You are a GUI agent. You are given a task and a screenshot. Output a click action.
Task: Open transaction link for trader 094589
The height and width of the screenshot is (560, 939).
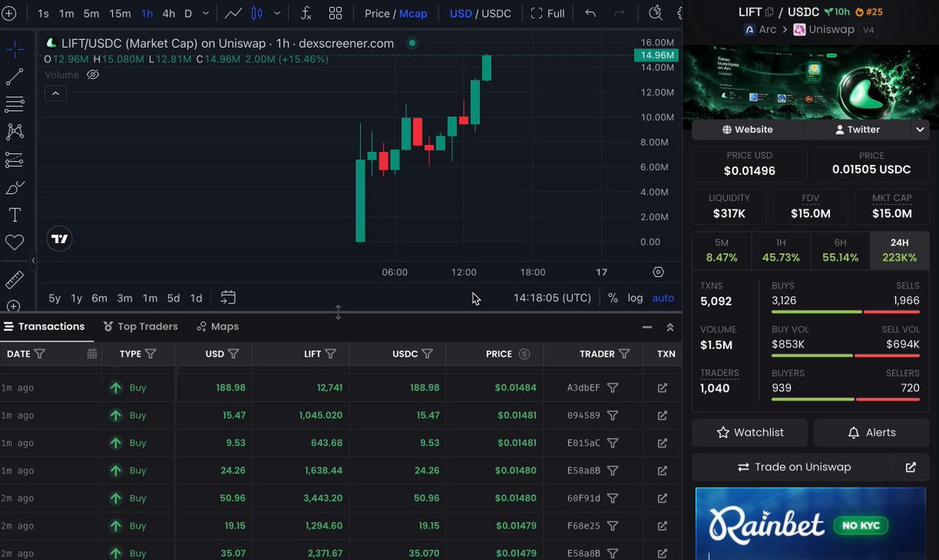663,415
